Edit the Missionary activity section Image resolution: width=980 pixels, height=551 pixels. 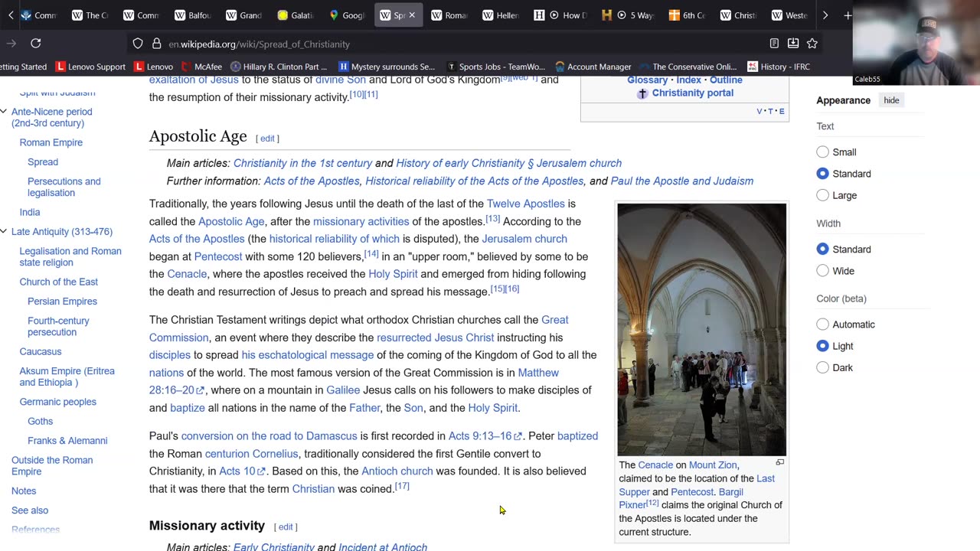click(286, 527)
